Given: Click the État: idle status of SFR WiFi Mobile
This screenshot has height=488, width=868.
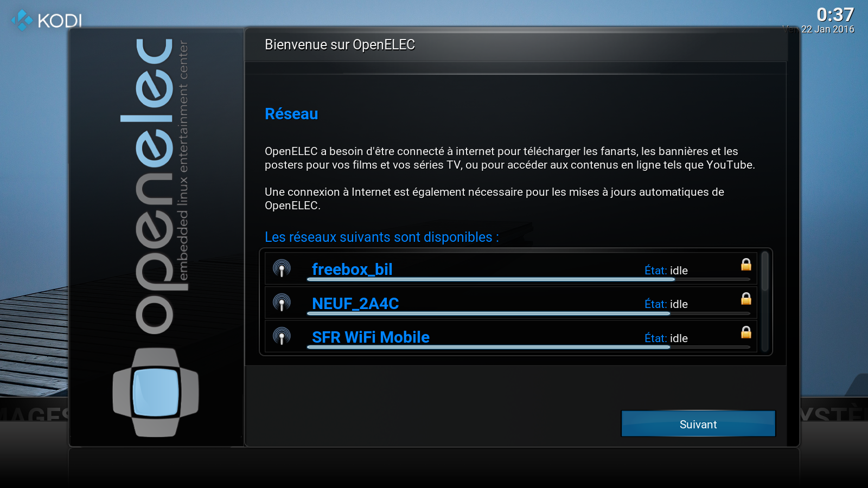Looking at the screenshot, I should pyautogui.click(x=666, y=338).
